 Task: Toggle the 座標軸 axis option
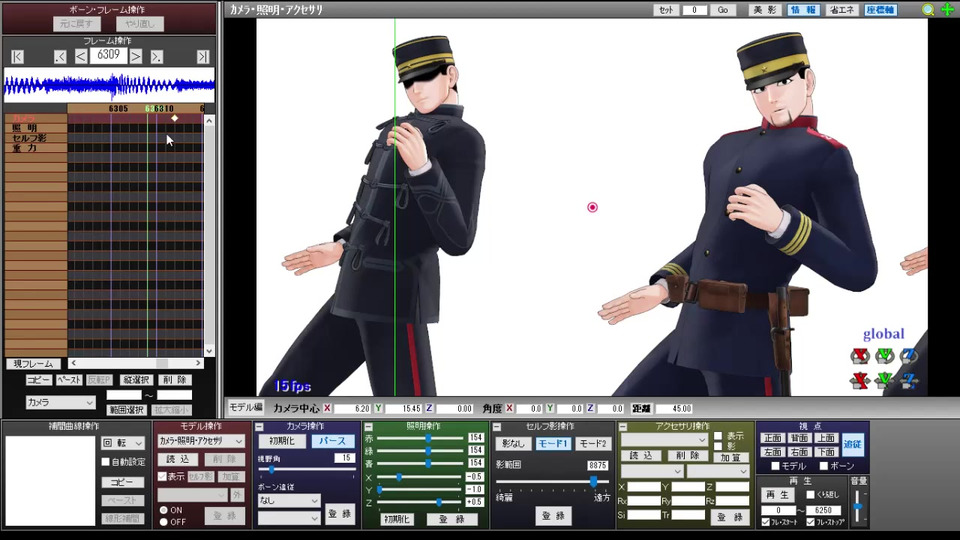click(880, 10)
